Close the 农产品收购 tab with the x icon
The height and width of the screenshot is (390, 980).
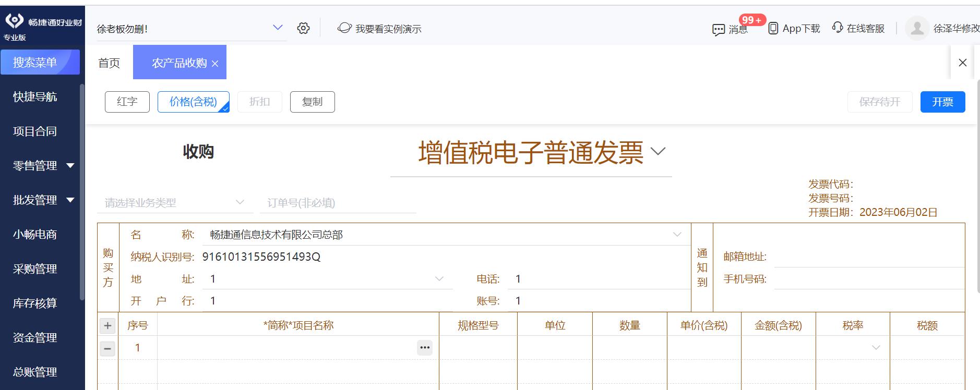pos(215,63)
